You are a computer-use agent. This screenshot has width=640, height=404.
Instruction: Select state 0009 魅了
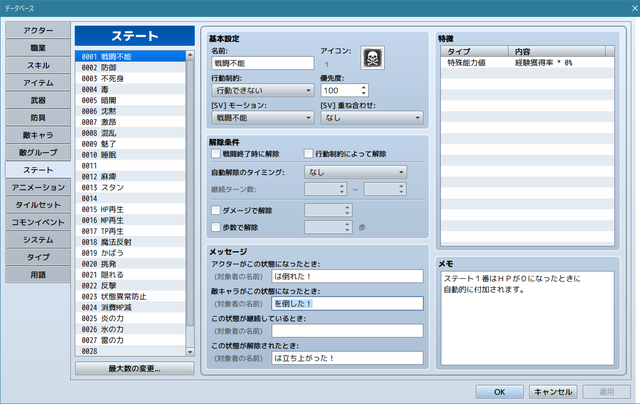130,144
